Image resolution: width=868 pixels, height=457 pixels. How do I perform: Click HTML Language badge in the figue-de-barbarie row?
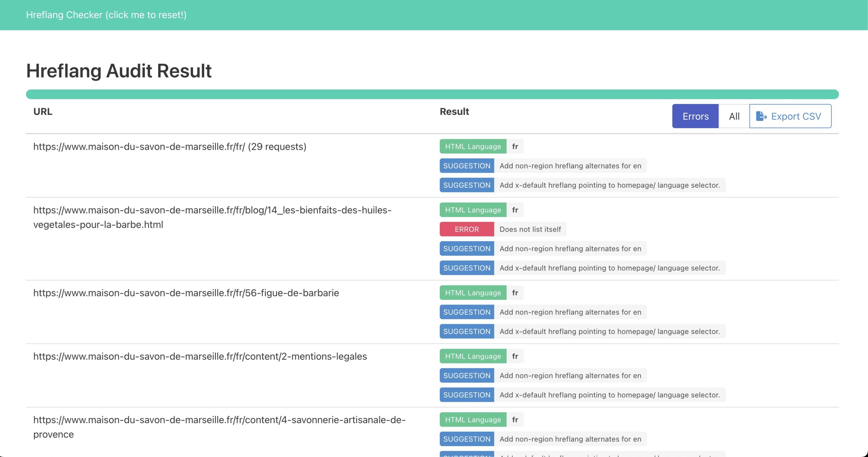click(473, 293)
